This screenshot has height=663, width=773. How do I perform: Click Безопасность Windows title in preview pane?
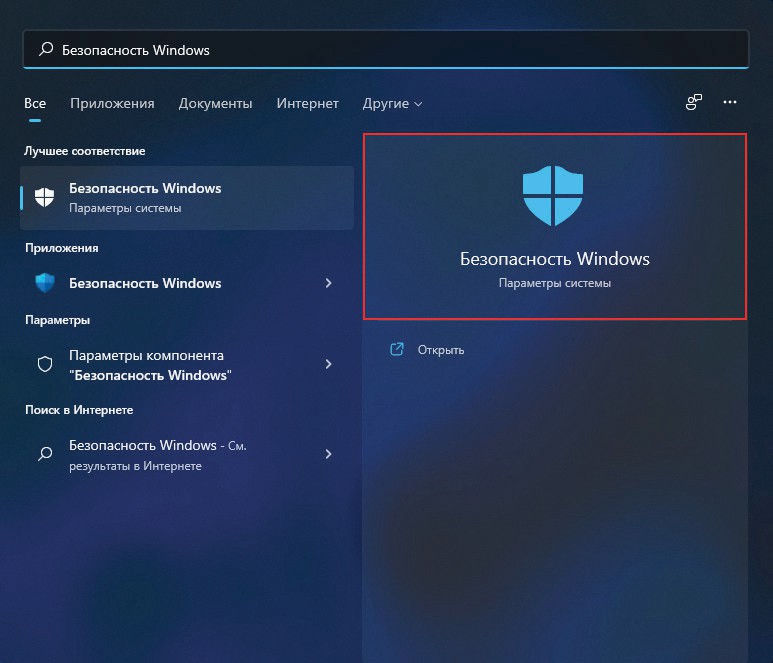[554, 259]
